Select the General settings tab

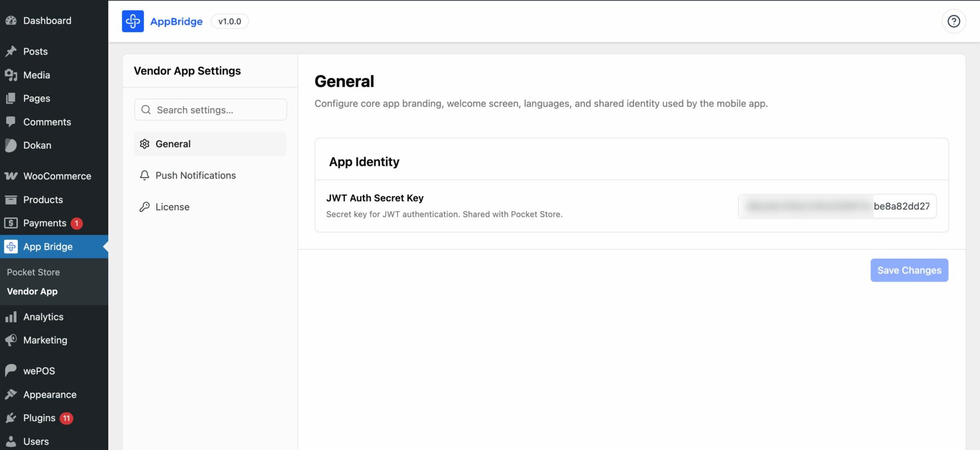pos(210,144)
